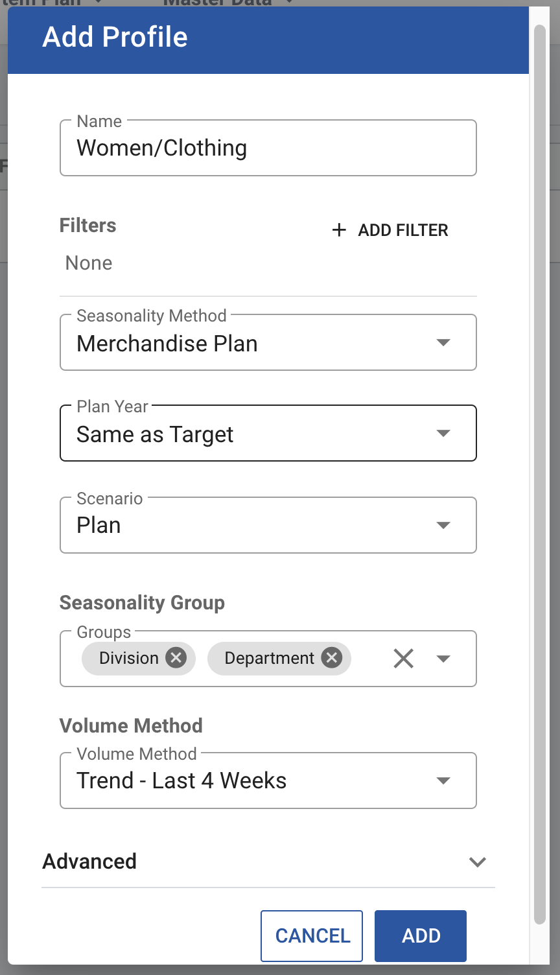Open the Groups dropdown arrow

pos(443,659)
